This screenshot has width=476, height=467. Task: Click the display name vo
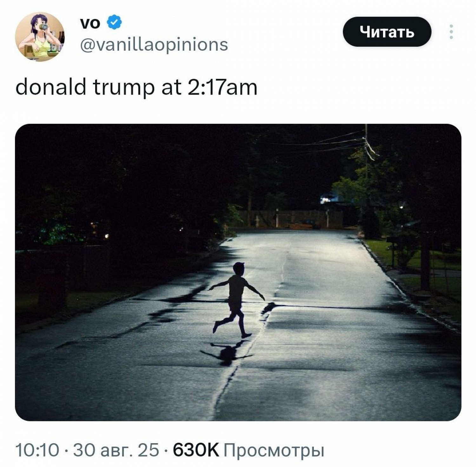point(90,23)
